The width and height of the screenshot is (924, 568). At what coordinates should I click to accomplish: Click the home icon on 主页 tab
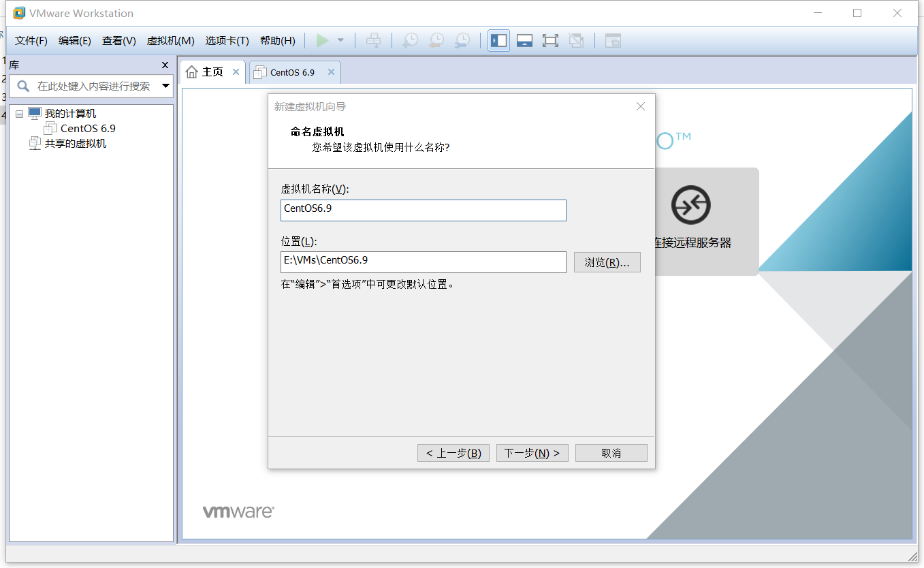pyautogui.click(x=192, y=72)
